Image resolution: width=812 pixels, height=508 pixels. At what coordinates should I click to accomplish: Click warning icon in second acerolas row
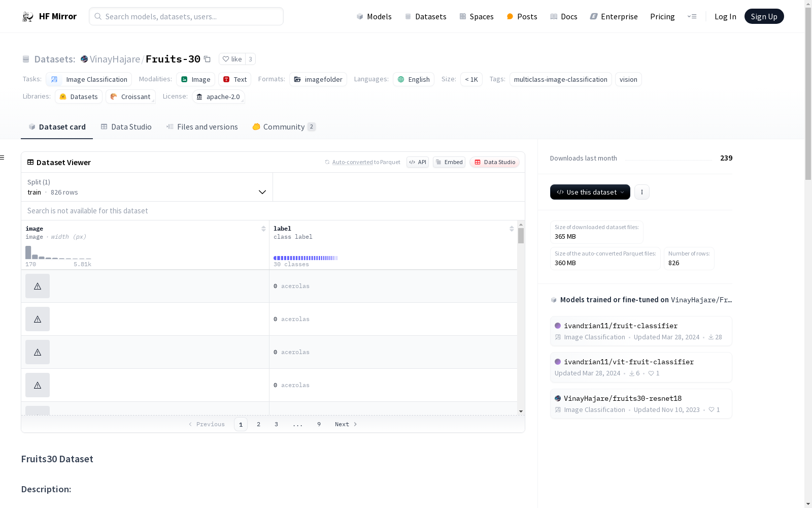pyautogui.click(x=38, y=319)
